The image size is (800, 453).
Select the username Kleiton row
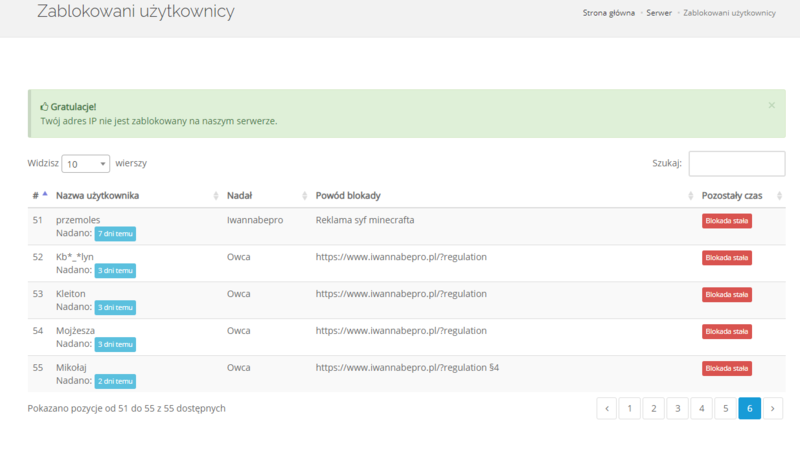[x=71, y=293]
